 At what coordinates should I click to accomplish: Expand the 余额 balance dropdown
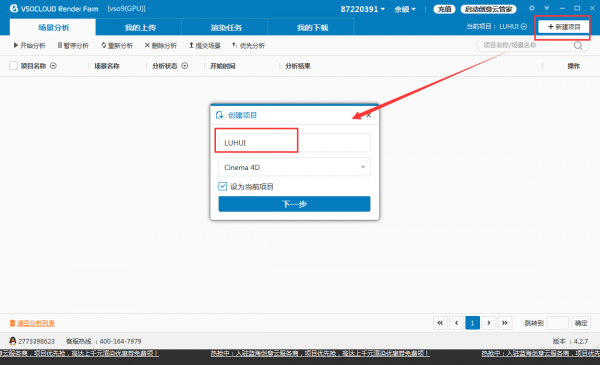pos(405,9)
